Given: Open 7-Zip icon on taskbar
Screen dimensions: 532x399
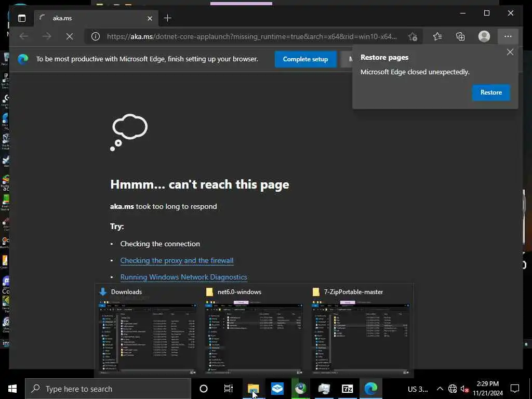Looking at the screenshot, I should click(348, 389).
